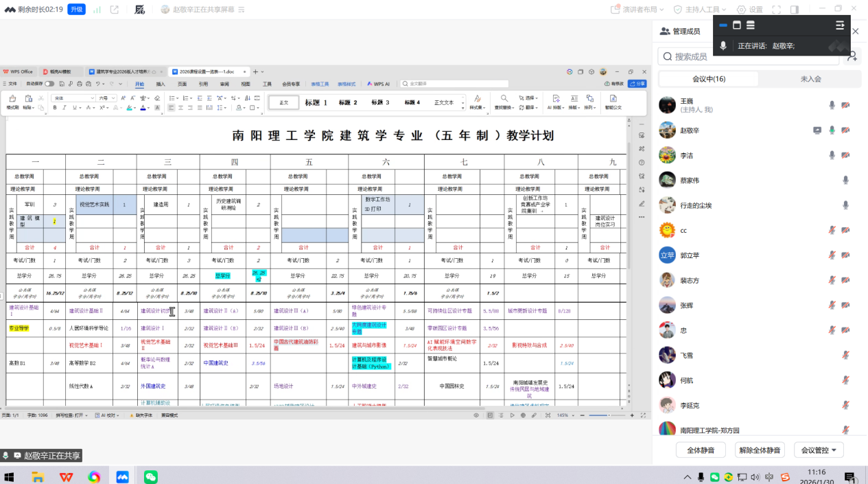Select the 会议中(16) tab
This screenshot has width=868, height=484.
709,79
